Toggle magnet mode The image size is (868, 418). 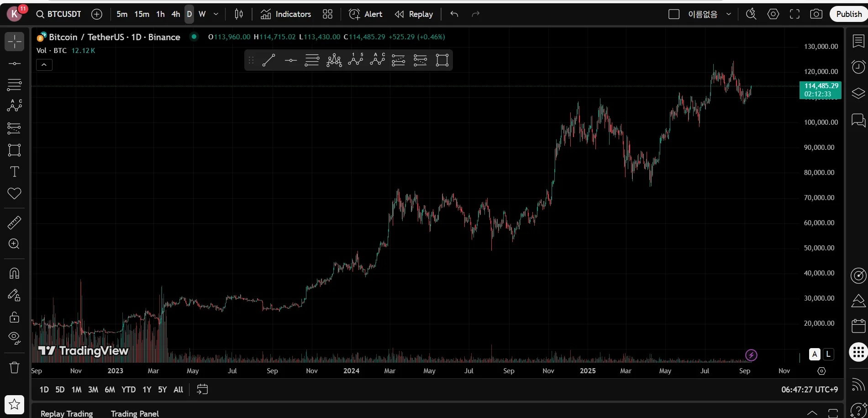pyautogui.click(x=15, y=273)
